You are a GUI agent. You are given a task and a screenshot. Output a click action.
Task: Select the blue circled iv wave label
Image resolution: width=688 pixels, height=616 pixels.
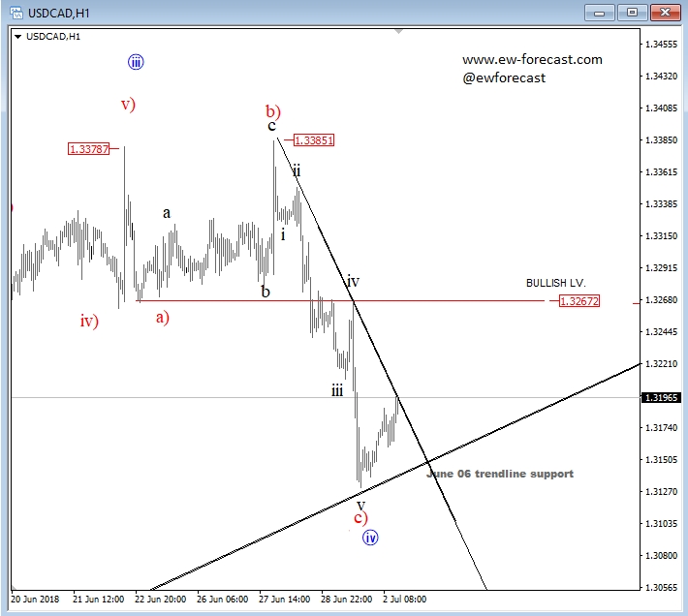pyautogui.click(x=370, y=538)
